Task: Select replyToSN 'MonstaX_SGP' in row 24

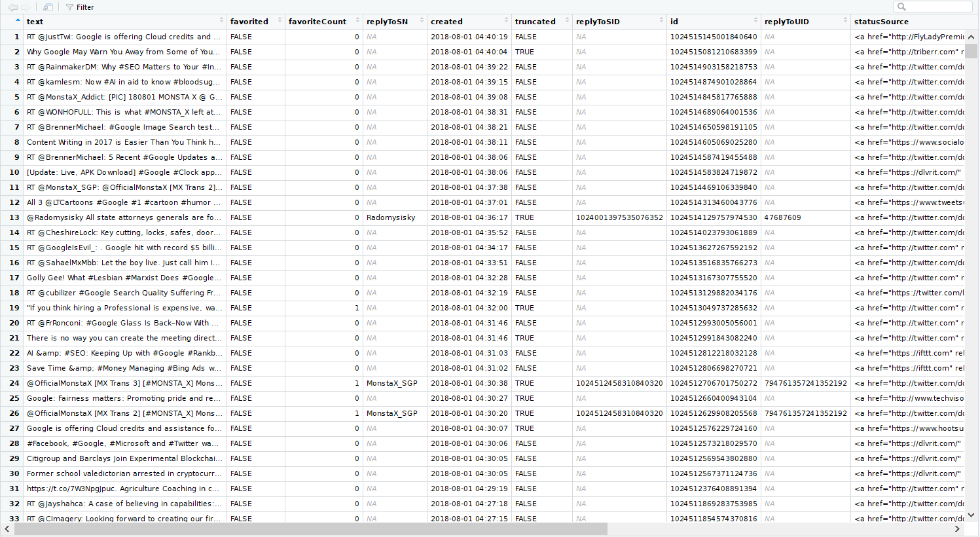Action: (395, 383)
